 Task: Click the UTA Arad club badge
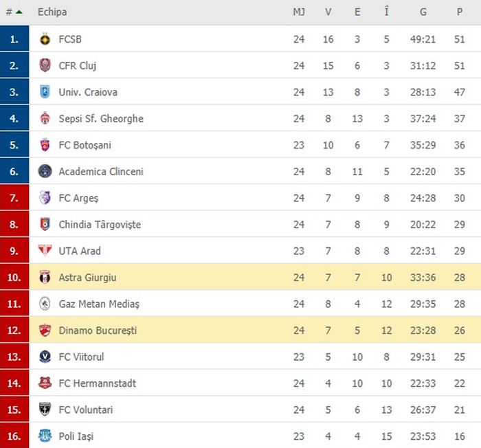pos(45,251)
